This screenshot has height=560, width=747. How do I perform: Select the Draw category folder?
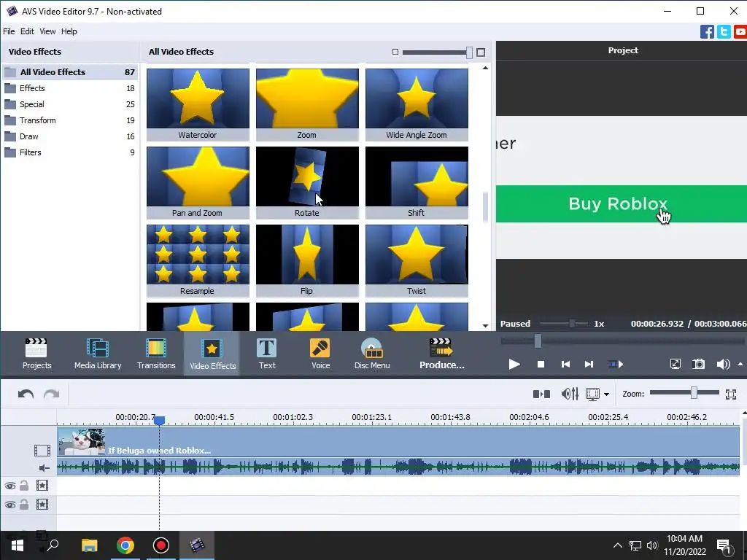(70, 136)
